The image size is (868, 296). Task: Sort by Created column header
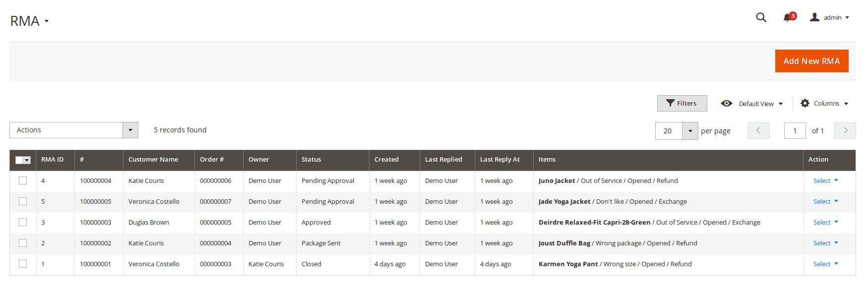point(394,160)
